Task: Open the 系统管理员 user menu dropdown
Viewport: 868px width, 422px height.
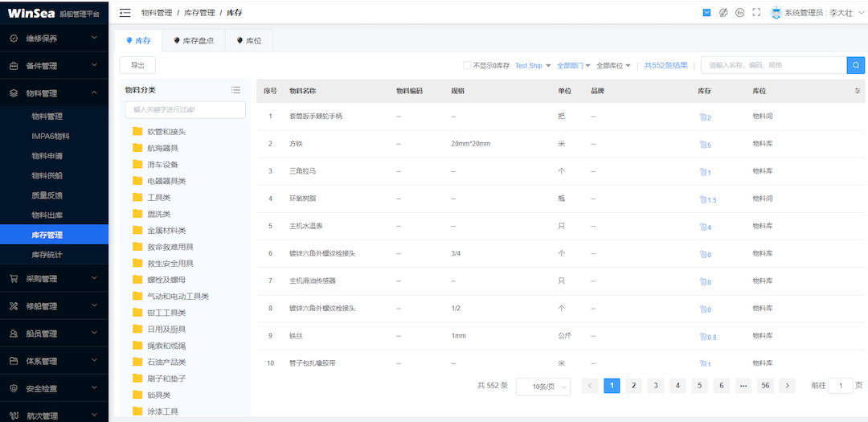Action: (x=823, y=12)
